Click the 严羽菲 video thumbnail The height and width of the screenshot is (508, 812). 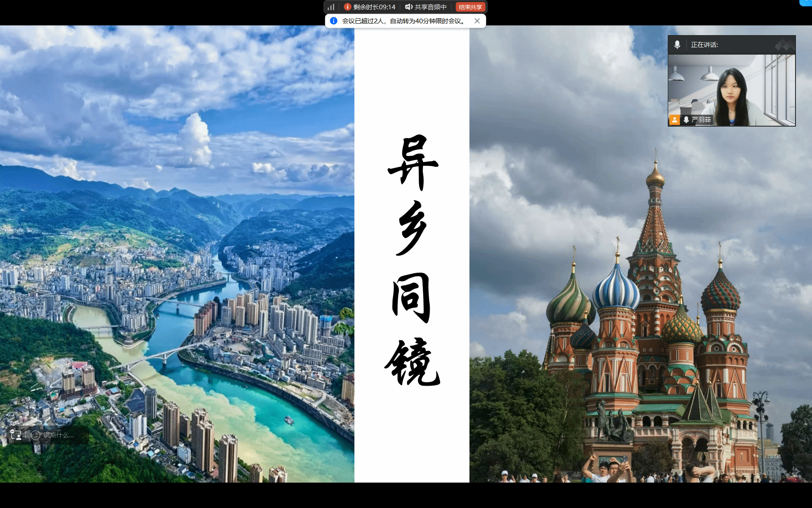coord(732,90)
